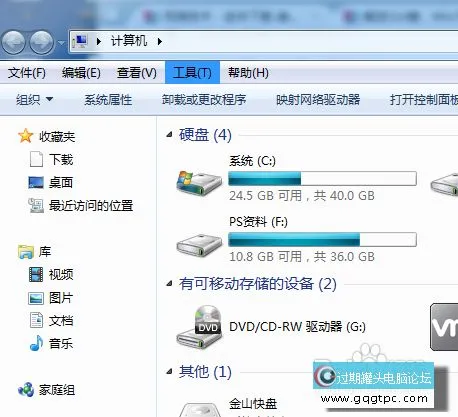Click the 图片 library icon

(x=36, y=298)
